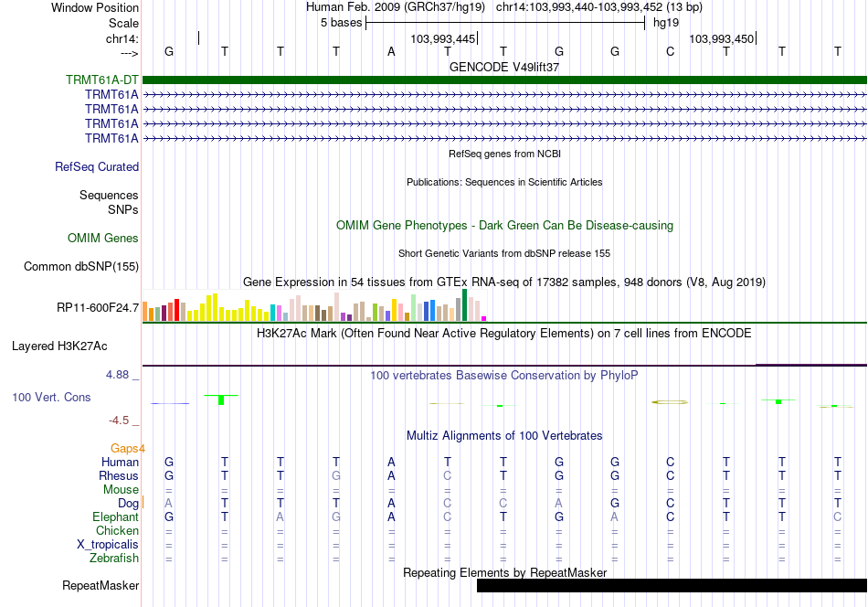This screenshot has width=868, height=607.
Task: Open "100 vertebrates Basewise Conservation by PhyloP" title
Action: pos(504,376)
